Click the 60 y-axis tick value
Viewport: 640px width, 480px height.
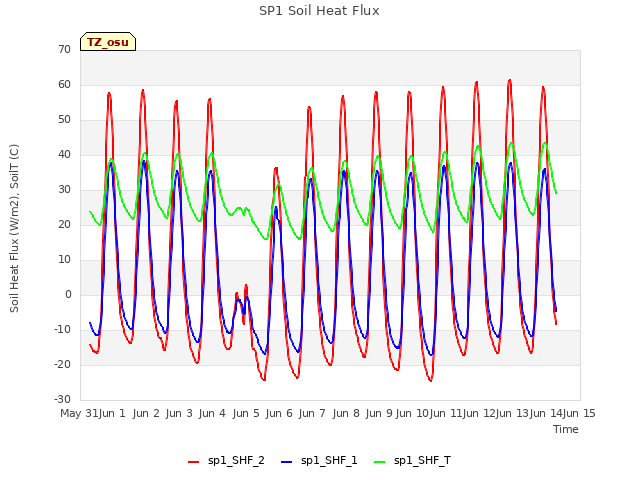click(x=64, y=84)
